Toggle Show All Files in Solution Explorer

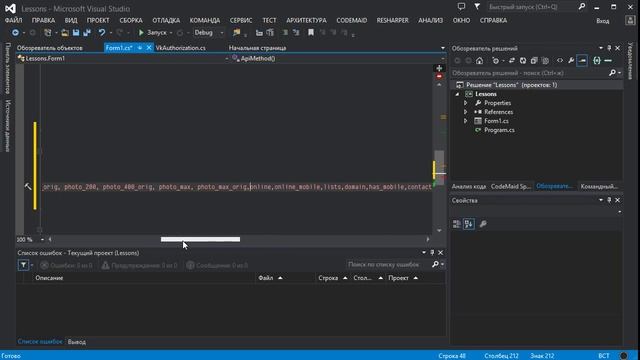click(545, 61)
